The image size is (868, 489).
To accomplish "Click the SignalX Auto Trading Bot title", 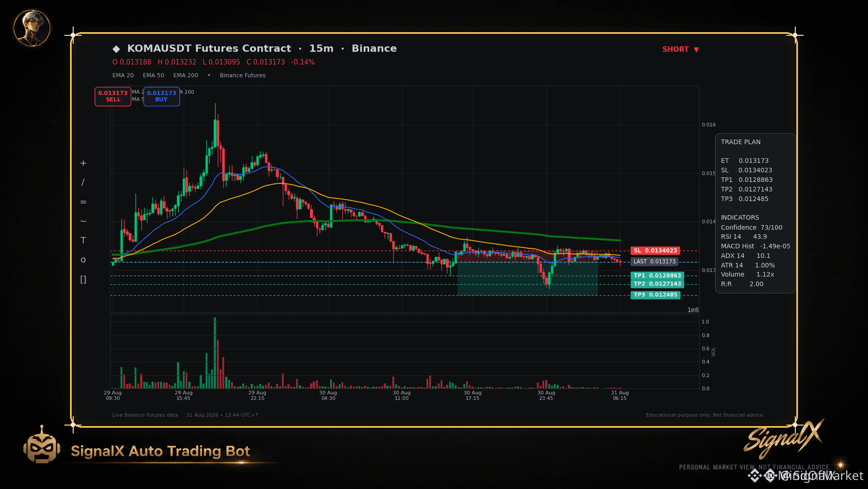I will click(x=160, y=451).
